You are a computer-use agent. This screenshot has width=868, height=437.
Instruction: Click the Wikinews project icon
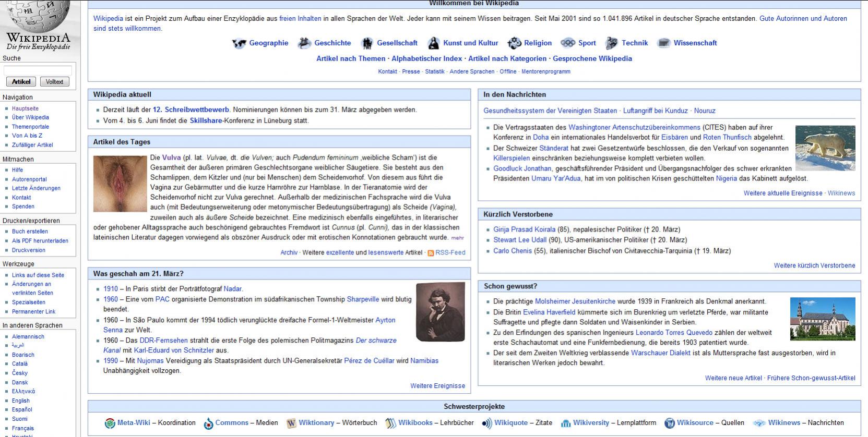pyautogui.click(x=759, y=423)
